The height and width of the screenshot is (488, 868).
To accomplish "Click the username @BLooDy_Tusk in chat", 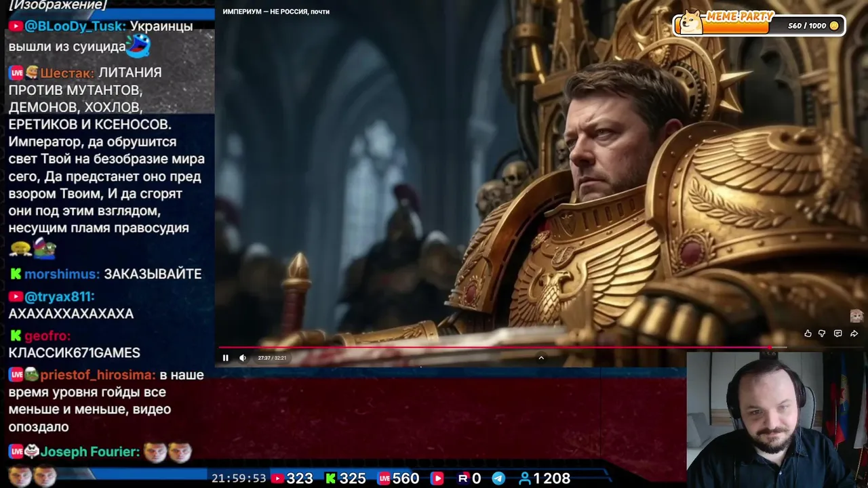I will (75, 26).
